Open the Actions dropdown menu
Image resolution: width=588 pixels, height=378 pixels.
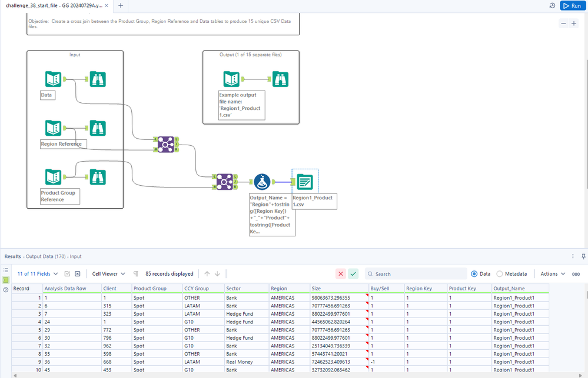(x=553, y=274)
